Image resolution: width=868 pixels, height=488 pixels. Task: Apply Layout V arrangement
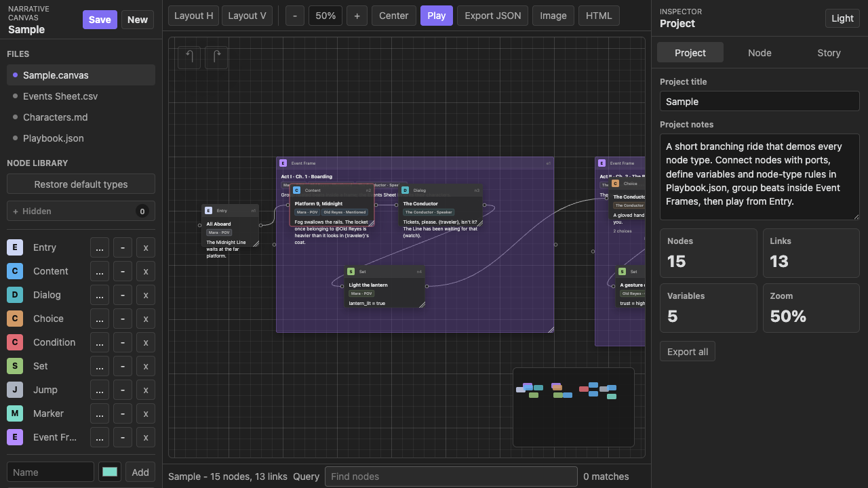coord(247,16)
